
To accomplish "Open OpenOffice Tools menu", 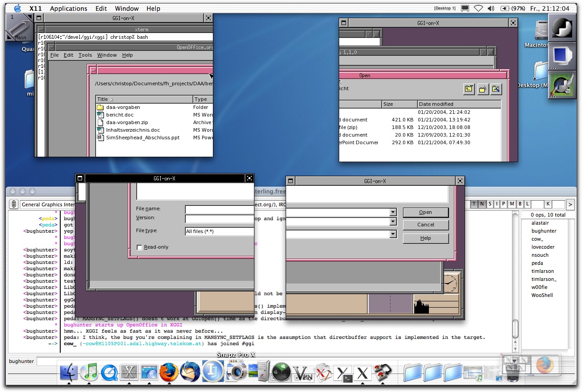I will click(x=85, y=55).
